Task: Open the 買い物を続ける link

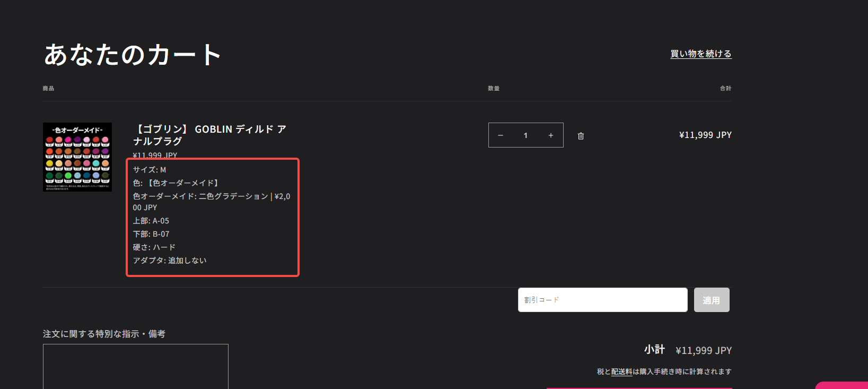Action: (700, 54)
